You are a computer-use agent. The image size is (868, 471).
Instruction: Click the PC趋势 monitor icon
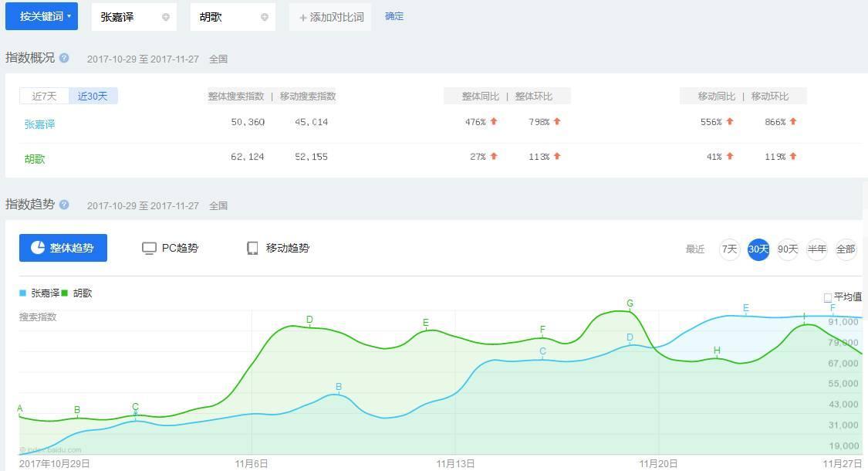coord(149,249)
